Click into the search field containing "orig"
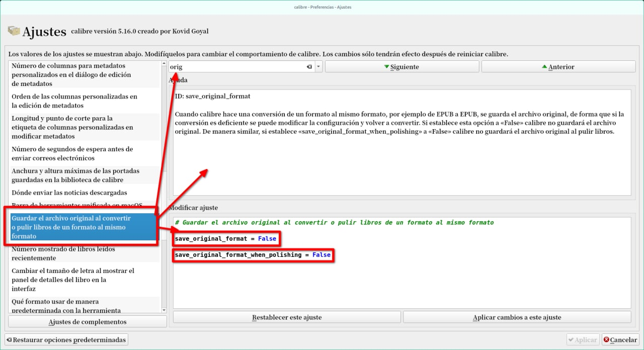The image size is (644, 350). point(236,67)
